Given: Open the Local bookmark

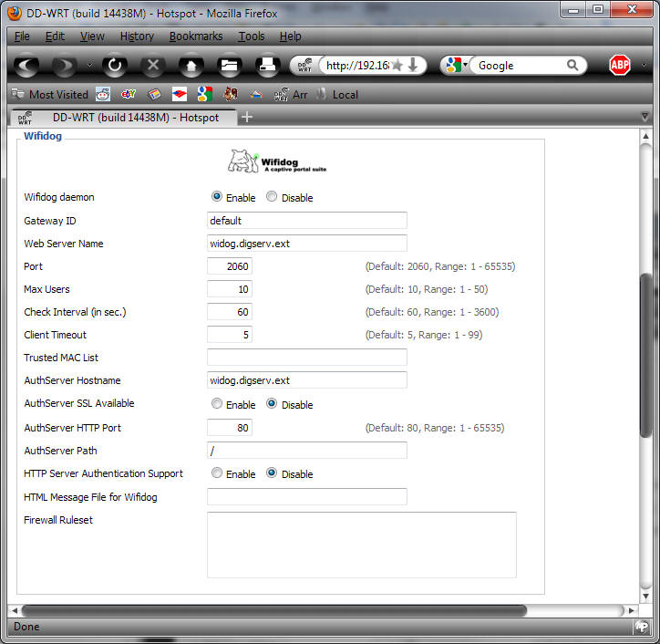Looking at the screenshot, I should 337,94.
